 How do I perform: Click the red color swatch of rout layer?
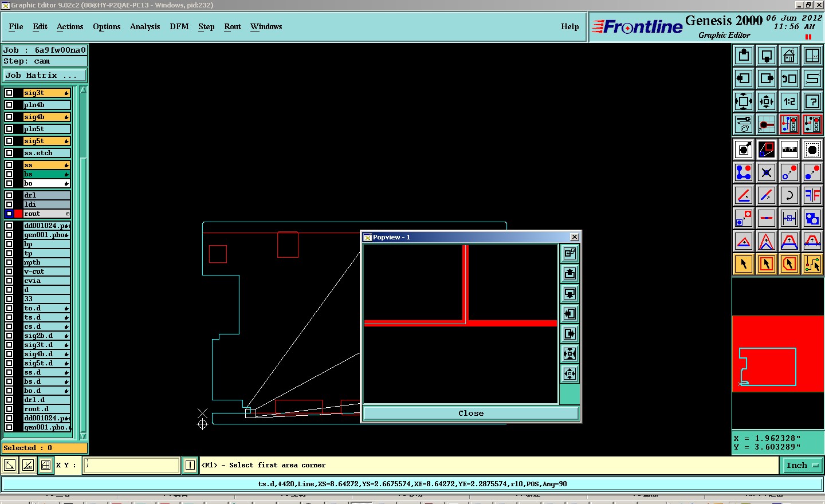point(18,214)
